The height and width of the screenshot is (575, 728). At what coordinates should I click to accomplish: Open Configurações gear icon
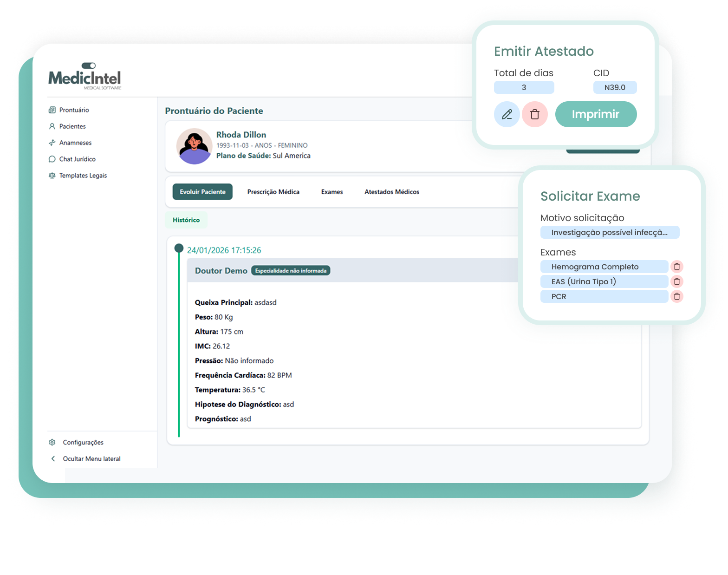coord(52,442)
